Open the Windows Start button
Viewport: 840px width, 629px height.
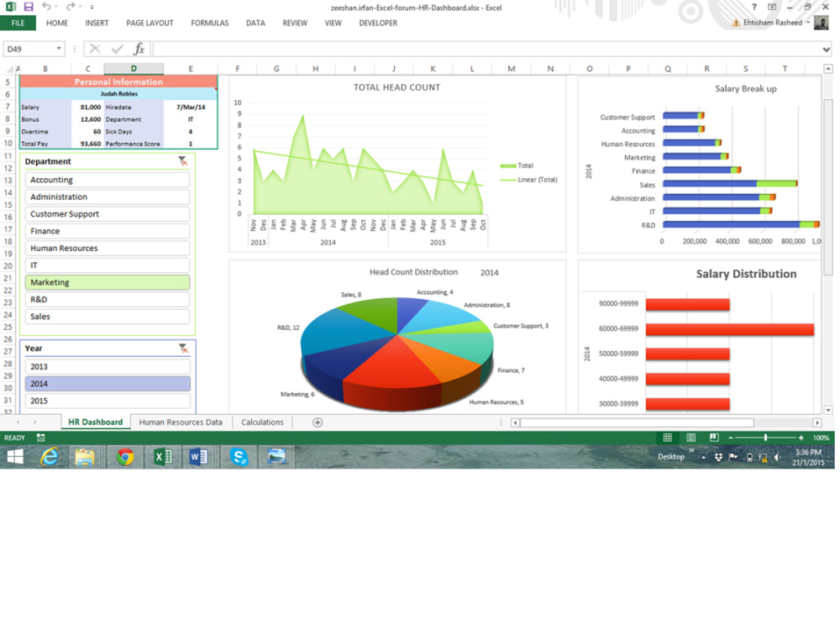[x=15, y=457]
